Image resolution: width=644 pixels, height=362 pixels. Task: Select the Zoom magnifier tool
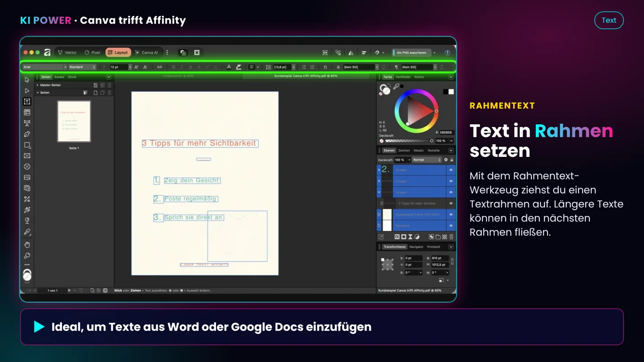[27, 256]
